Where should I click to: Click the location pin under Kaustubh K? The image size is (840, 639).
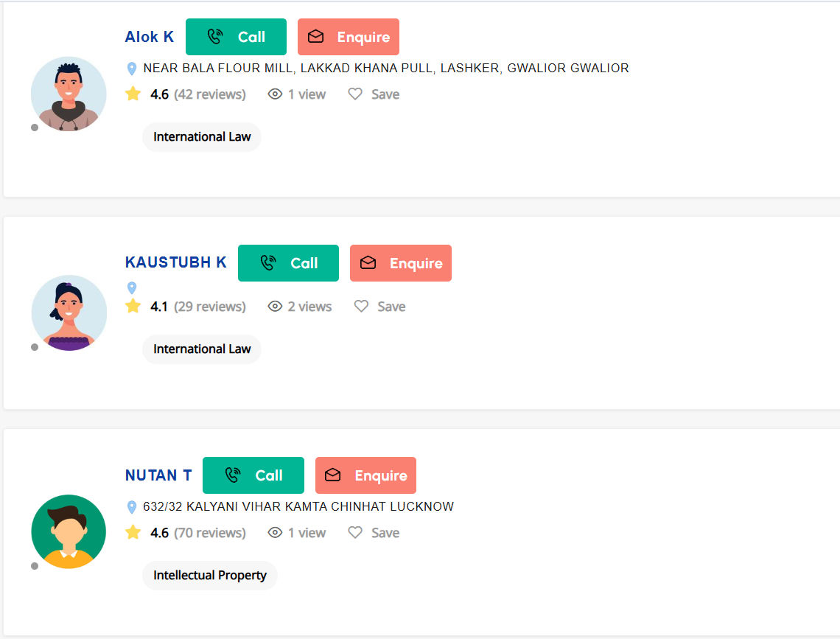coord(132,288)
